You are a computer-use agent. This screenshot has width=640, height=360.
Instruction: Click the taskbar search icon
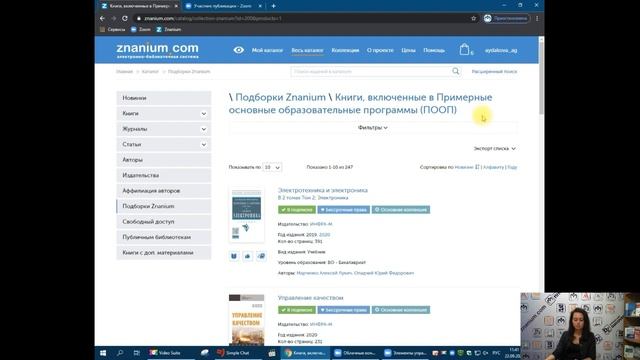click(120, 353)
